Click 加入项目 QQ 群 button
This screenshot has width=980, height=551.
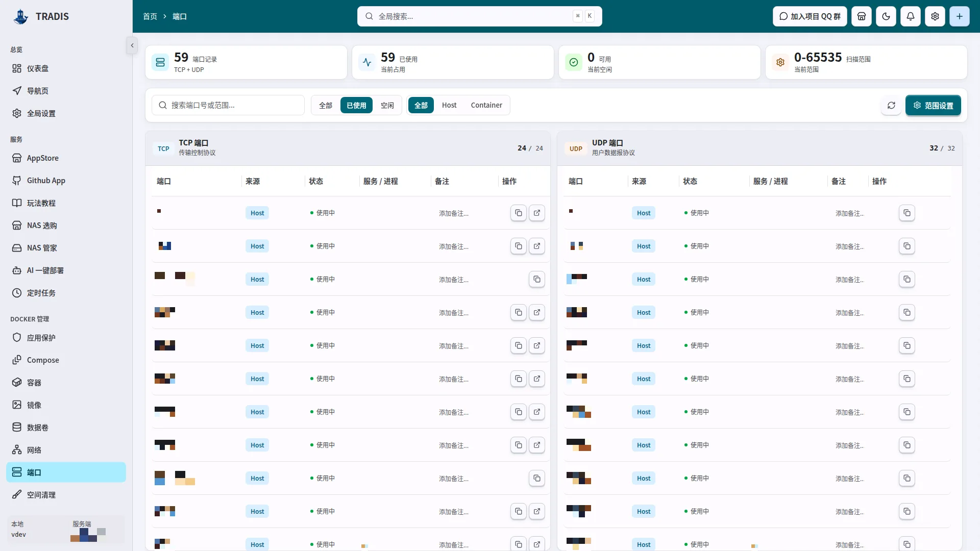(x=810, y=16)
